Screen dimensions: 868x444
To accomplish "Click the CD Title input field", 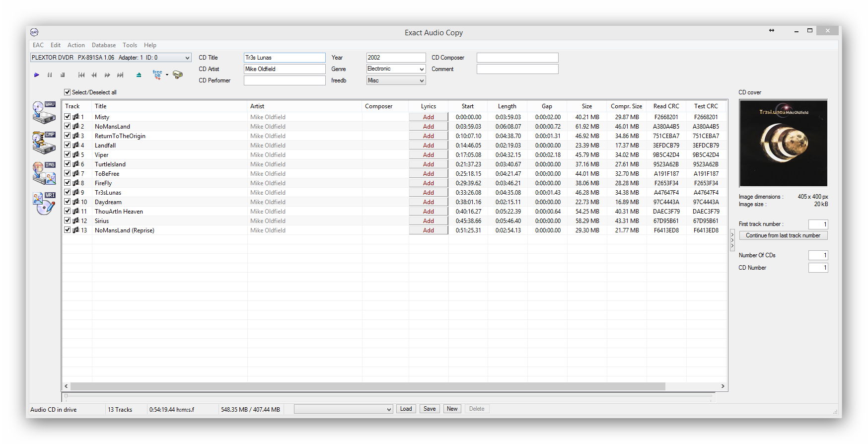I will click(284, 58).
